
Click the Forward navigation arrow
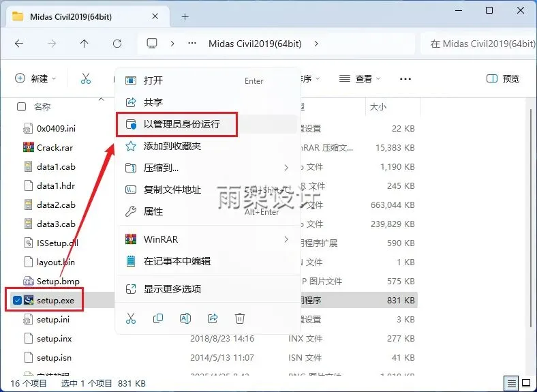(x=52, y=44)
